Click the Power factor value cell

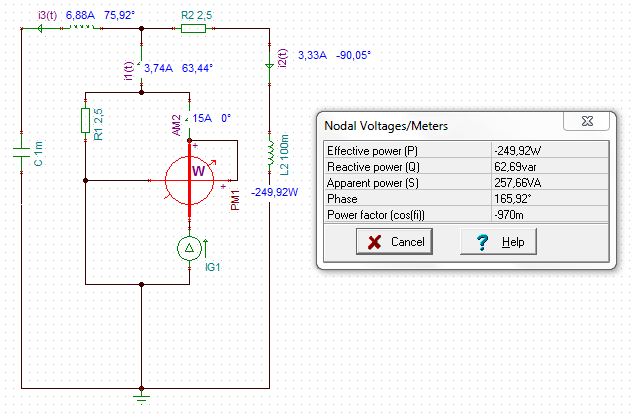(548, 216)
